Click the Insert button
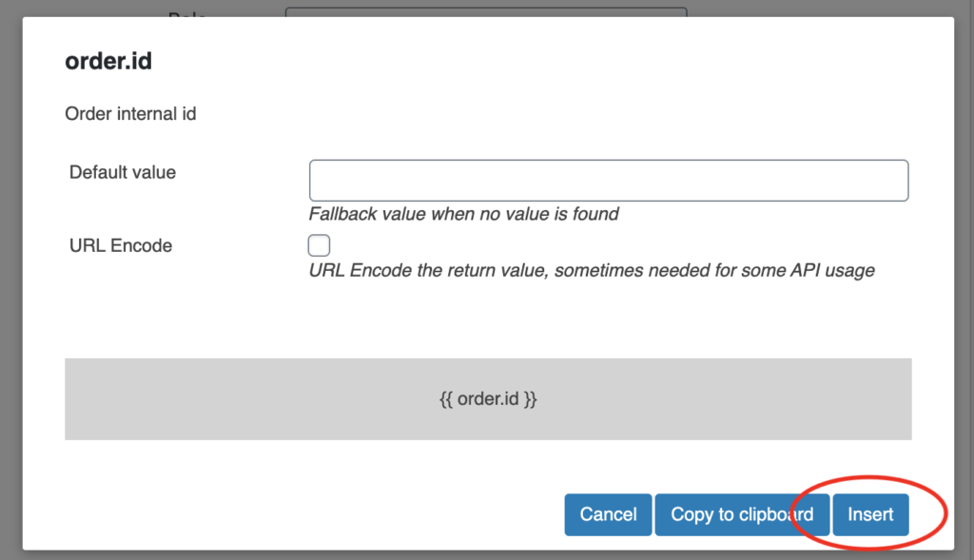Image resolution: width=974 pixels, height=560 pixels. tap(870, 514)
